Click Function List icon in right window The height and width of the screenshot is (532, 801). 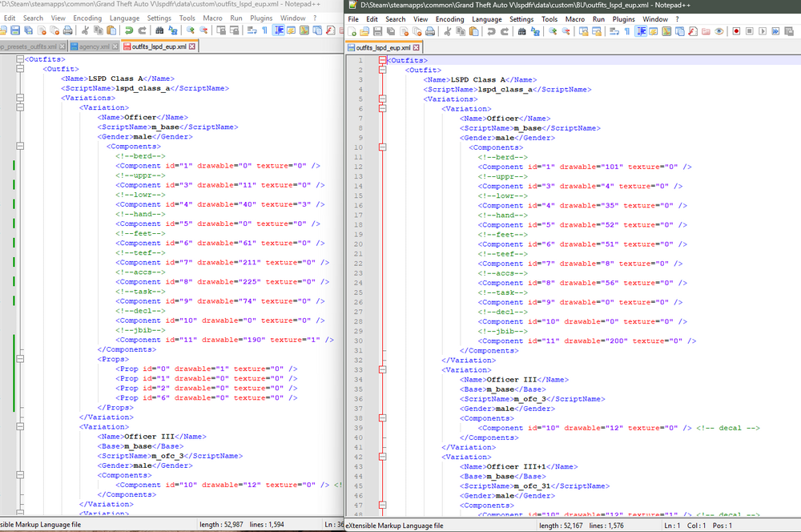point(693,32)
